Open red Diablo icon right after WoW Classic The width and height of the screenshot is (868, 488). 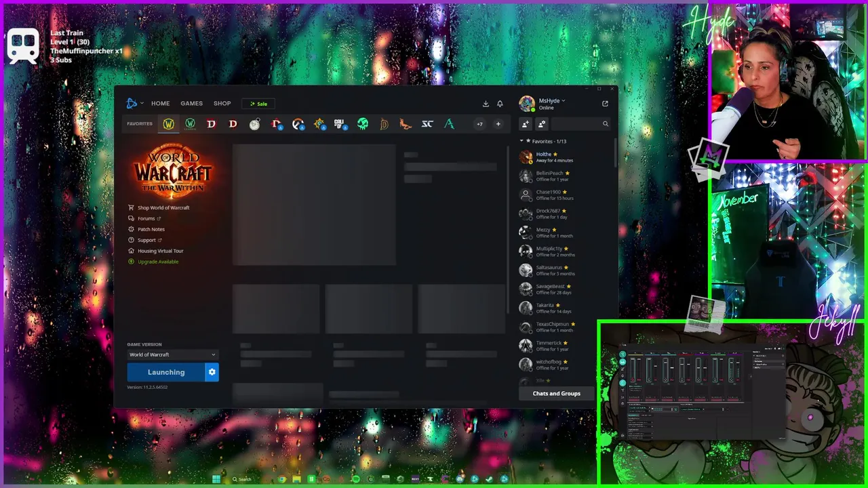[212, 124]
